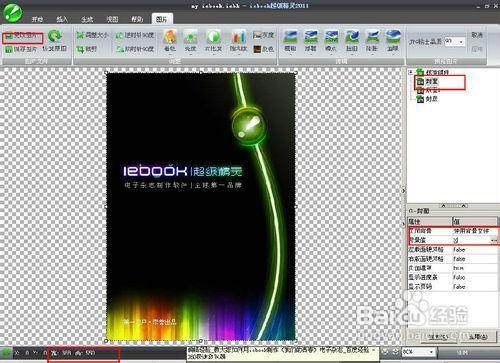Open the 着色 colorize tool
500x363 pixels.
(x=170, y=41)
